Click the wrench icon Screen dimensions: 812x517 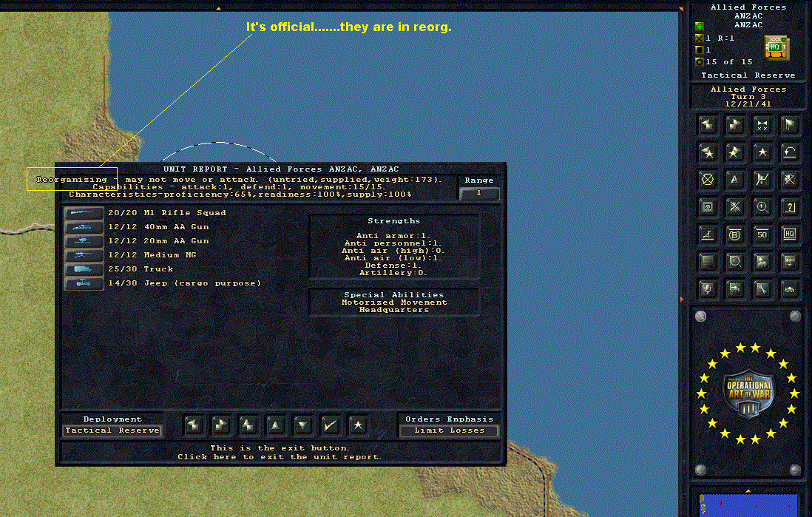click(762, 290)
